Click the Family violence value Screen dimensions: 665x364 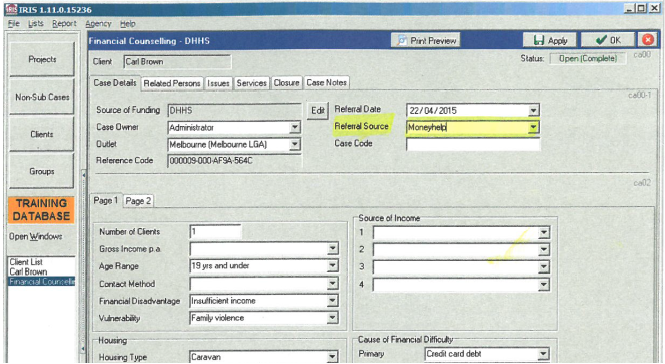click(218, 318)
